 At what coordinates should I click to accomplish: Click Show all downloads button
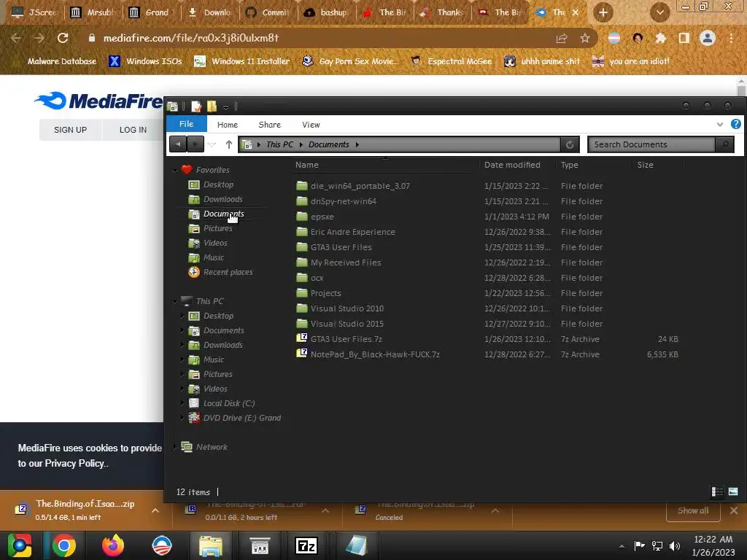693,510
